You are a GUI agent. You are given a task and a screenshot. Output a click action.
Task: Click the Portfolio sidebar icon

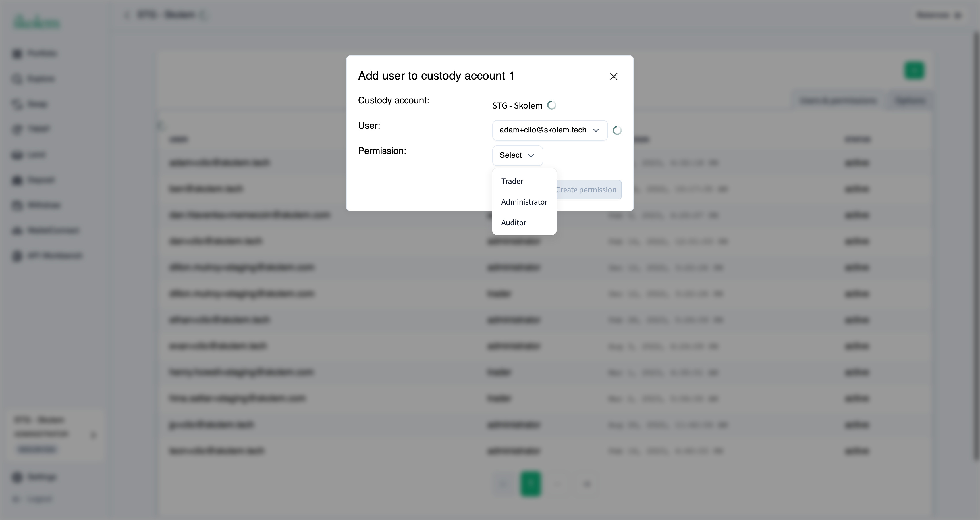(x=17, y=54)
